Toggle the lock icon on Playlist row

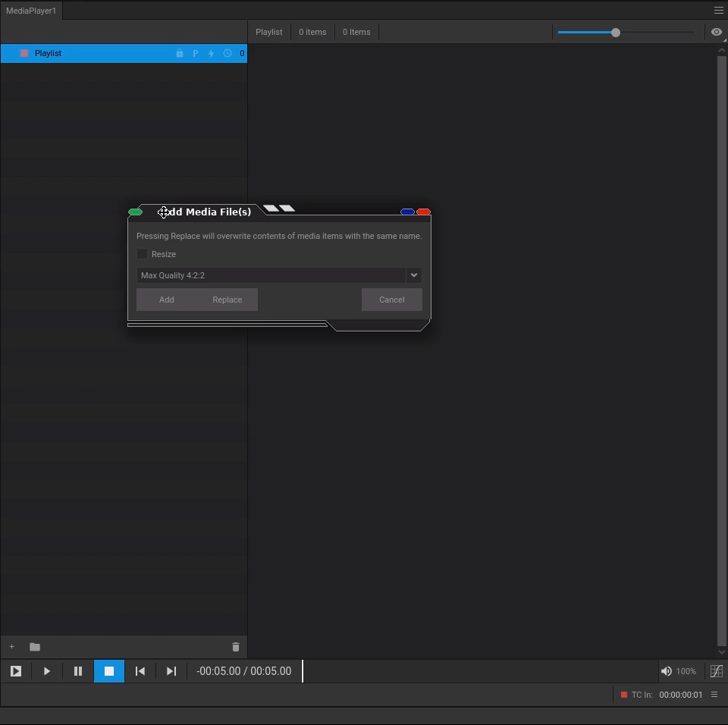tap(180, 53)
